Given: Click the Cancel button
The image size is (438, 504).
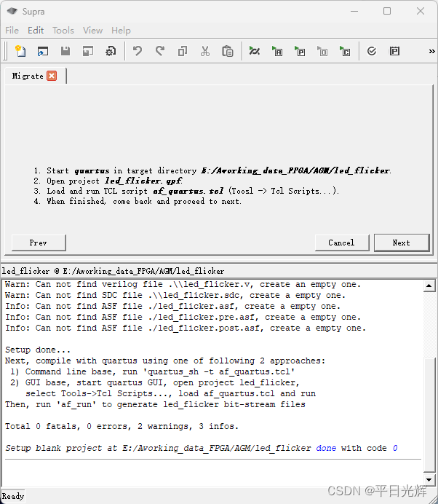Looking at the screenshot, I should tap(342, 243).
